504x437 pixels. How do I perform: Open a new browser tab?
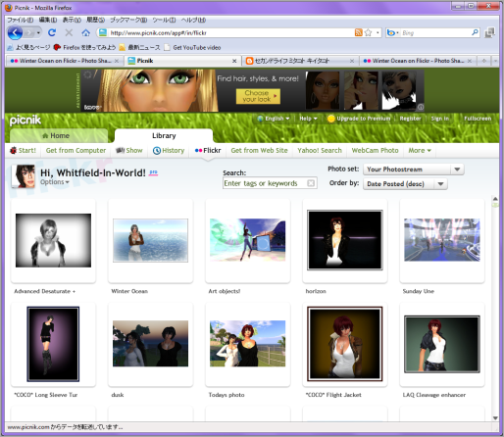(x=484, y=61)
